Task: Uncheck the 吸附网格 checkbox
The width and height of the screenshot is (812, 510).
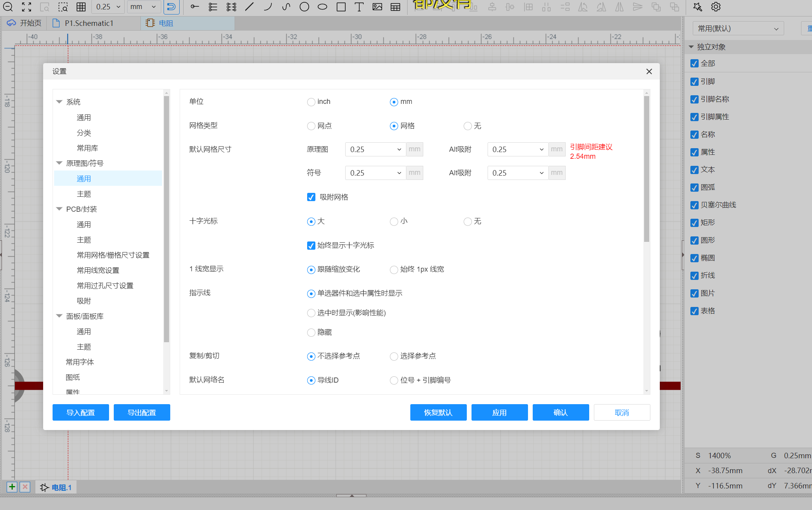Action: tap(311, 197)
